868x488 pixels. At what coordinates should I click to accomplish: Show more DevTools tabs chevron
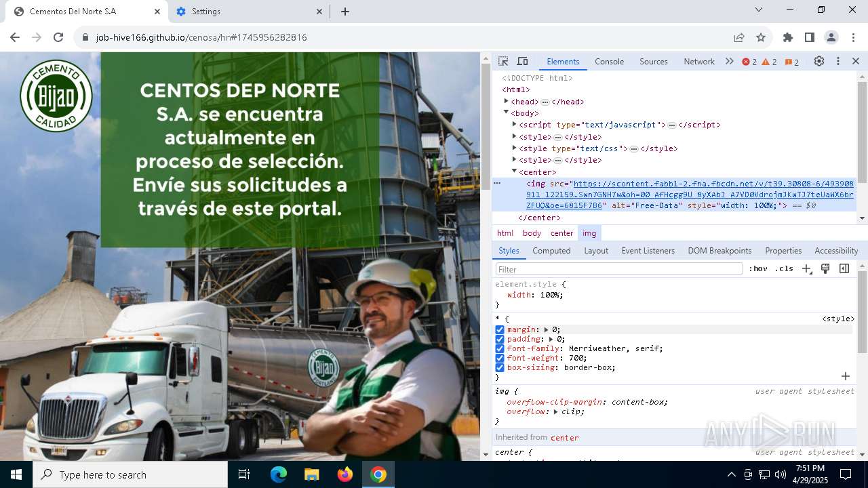click(730, 61)
